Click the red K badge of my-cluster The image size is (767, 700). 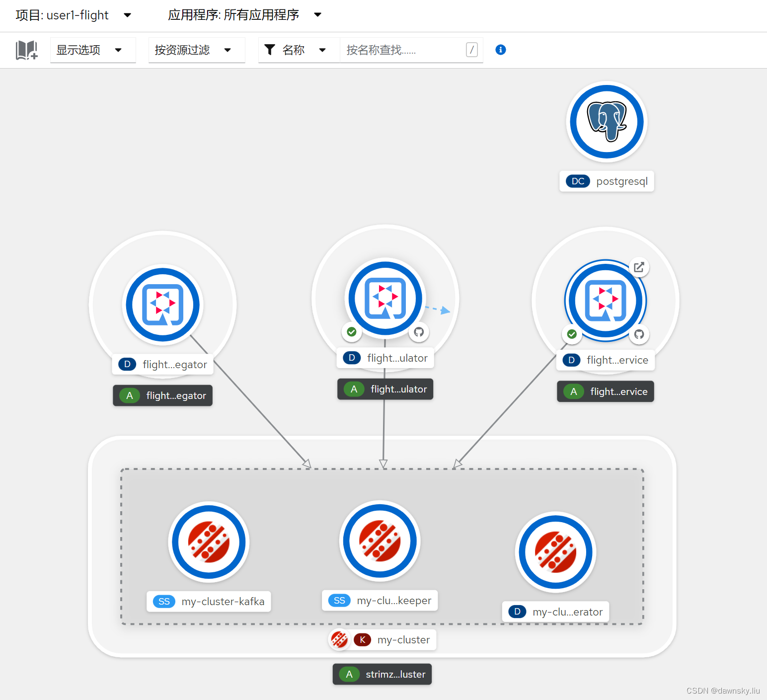tap(363, 640)
